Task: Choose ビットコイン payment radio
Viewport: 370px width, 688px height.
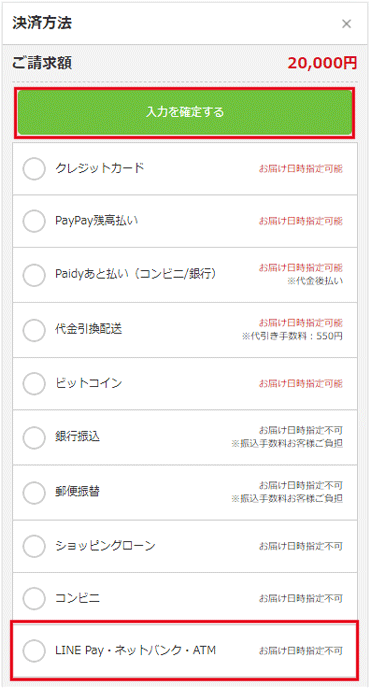Action: coord(34,383)
